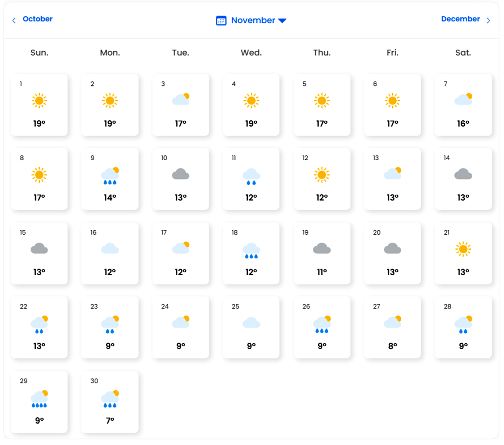504x445 pixels.
Task: Click the partly cloudy icon on November 7
Action: coord(463,99)
